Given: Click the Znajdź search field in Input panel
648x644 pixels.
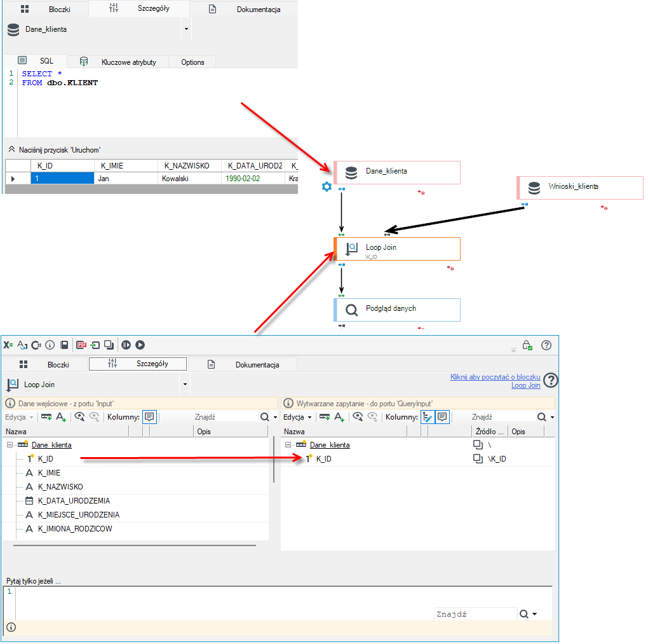Looking at the screenshot, I should point(226,417).
